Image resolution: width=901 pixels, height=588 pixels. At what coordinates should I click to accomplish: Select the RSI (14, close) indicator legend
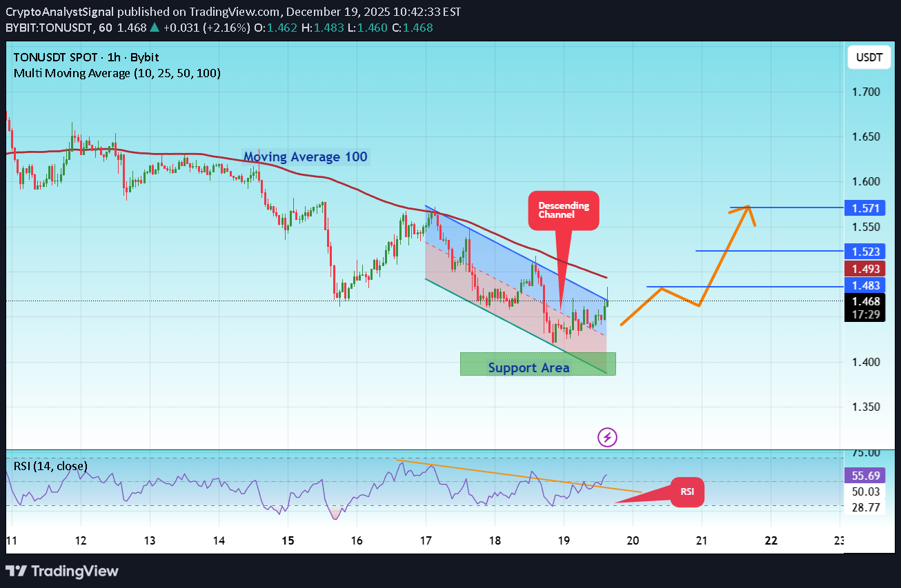point(50,466)
